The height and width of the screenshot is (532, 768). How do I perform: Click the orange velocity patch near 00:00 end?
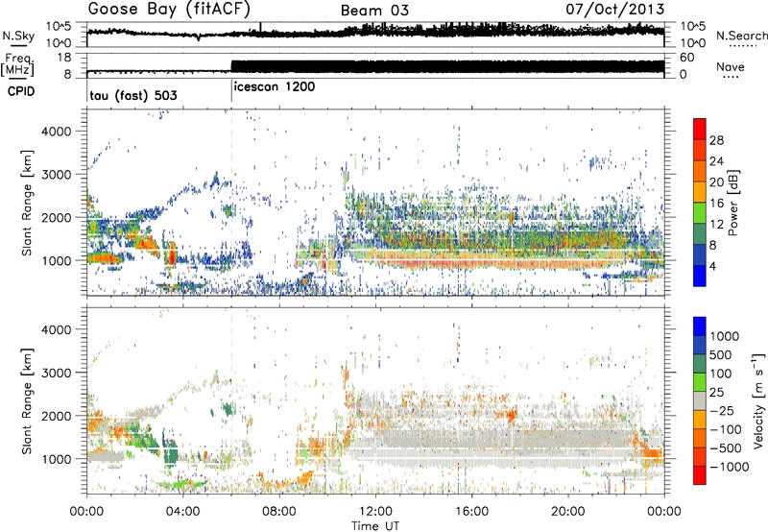click(x=654, y=452)
